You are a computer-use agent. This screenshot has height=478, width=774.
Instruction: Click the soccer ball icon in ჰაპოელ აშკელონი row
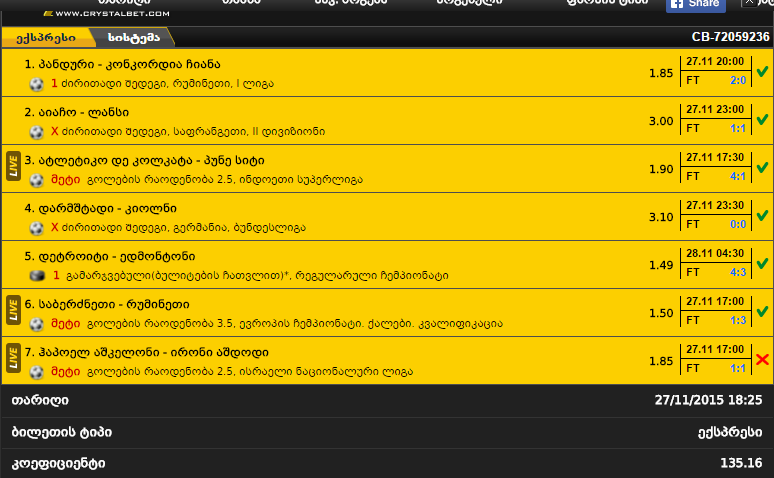point(37,372)
